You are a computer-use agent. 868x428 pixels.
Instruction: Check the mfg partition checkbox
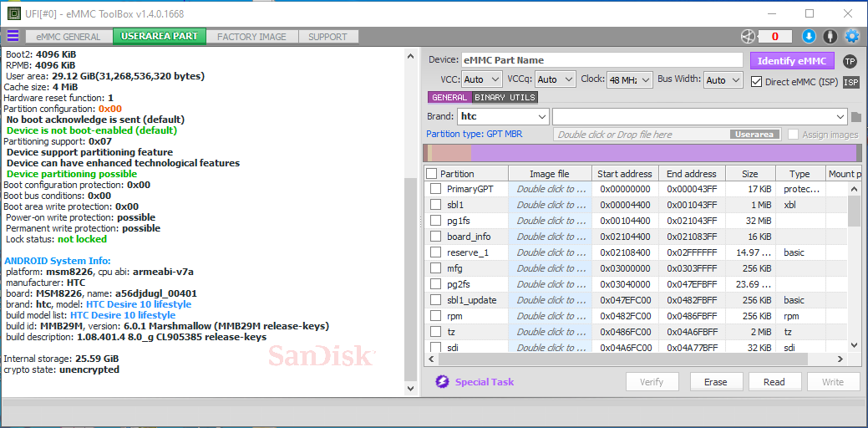click(435, 268)
